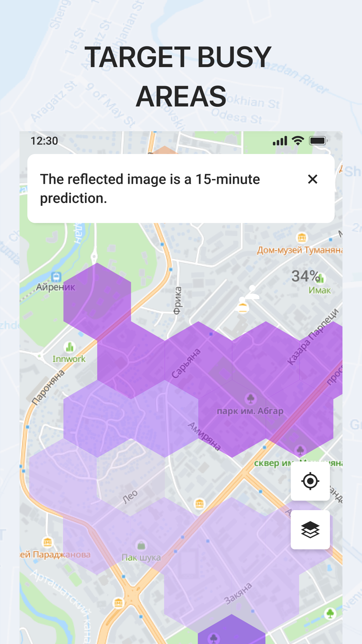Open the map layers button
Viewport: 362px width, 644px height.
click(x=310, y=529)
